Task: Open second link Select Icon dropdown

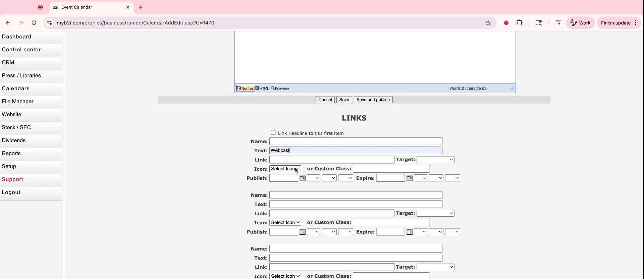Action: (x=285, y=222)
